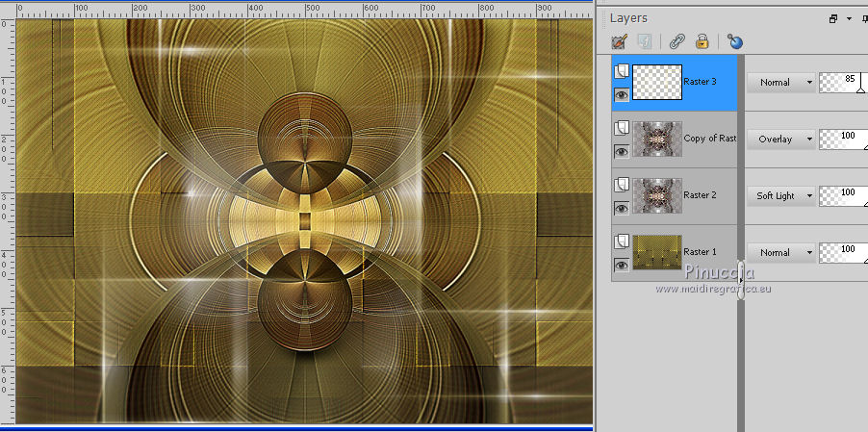Click the Copy of Raster layer thumbnail

tap(657, 139)
